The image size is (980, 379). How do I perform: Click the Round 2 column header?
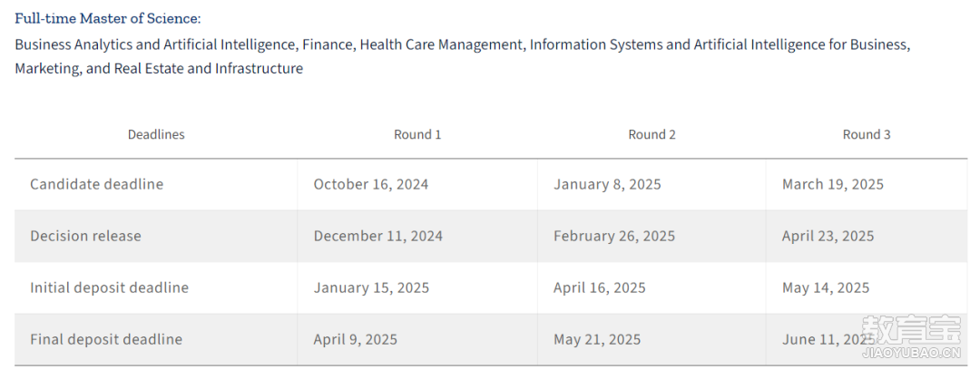point(652,134)
